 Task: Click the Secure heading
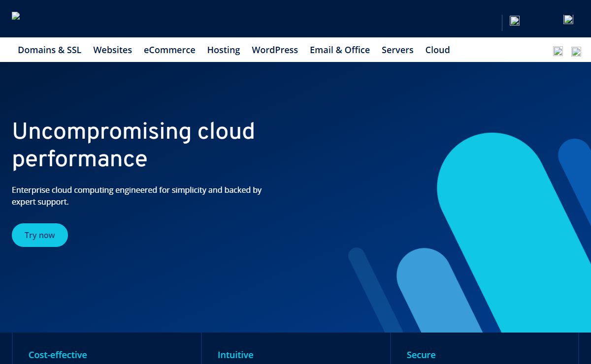click(x=421, y=355)
